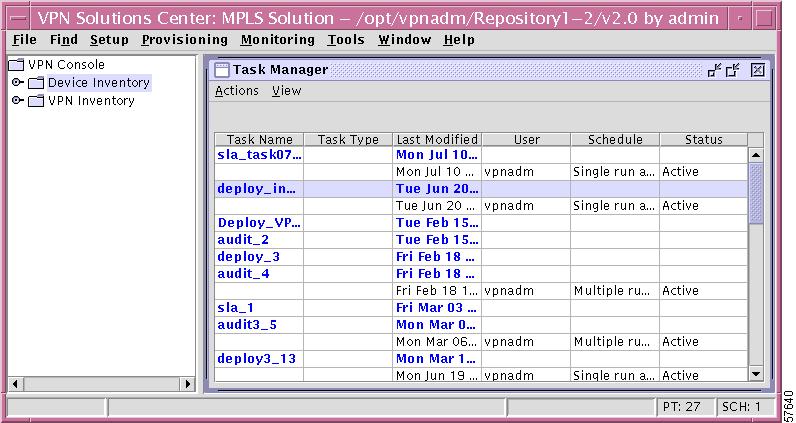
Task: Click the Mon Mar 06... schedule date cell
Action: (437, 342)
